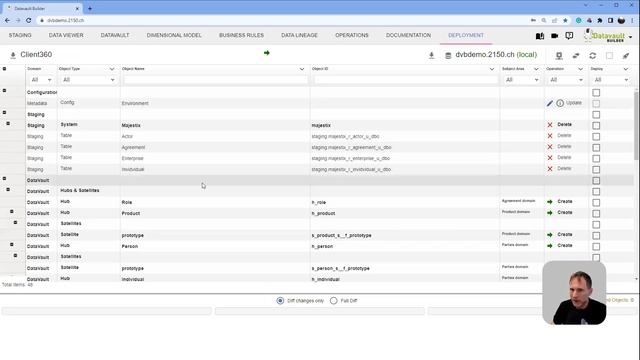Click the database icon beside dvbdemo.2150.ch
This screenshot has width=640, height=360.
(448, 56)
